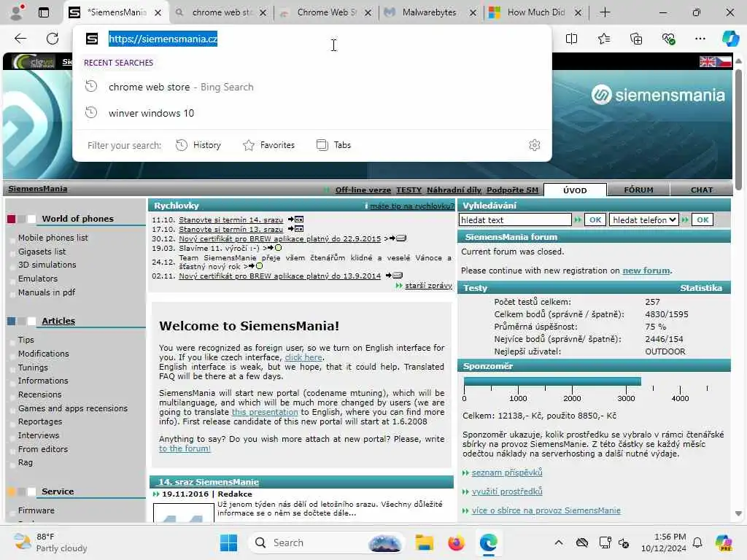The width and height of the screenshot is (747, 560).
Task: Open the Copilot preview taskbar icon
Action: click(724, 542)
